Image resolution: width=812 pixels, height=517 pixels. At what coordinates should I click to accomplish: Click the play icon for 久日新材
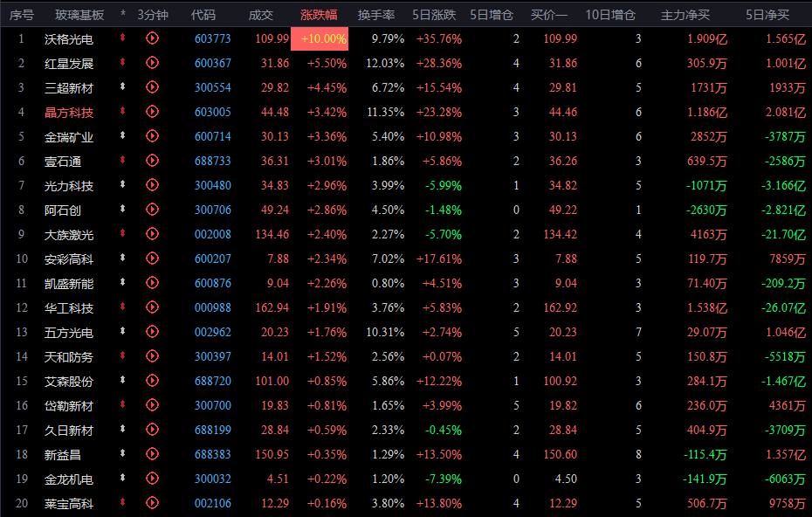pyautogui.click(x=152, y=430)
